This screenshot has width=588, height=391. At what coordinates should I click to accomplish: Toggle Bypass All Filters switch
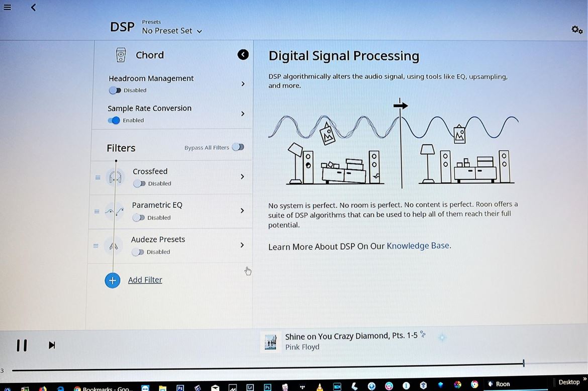tap(238, 147)
